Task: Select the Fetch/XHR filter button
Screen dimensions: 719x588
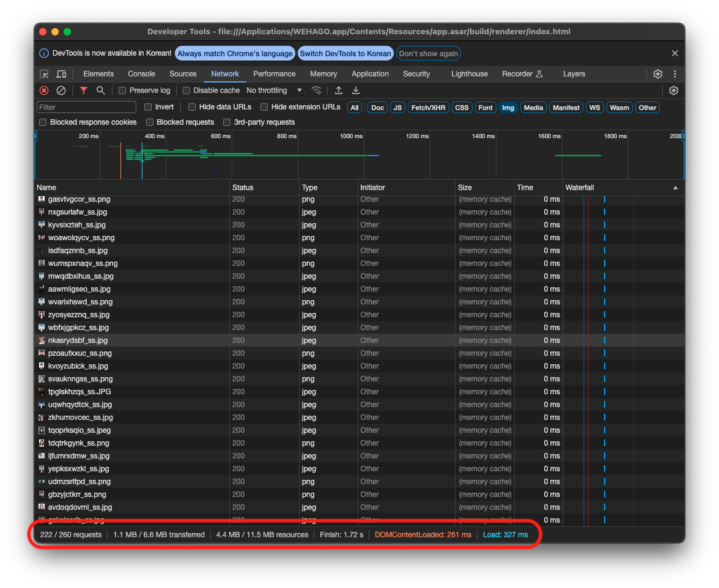Action: [x=428, y=108]
